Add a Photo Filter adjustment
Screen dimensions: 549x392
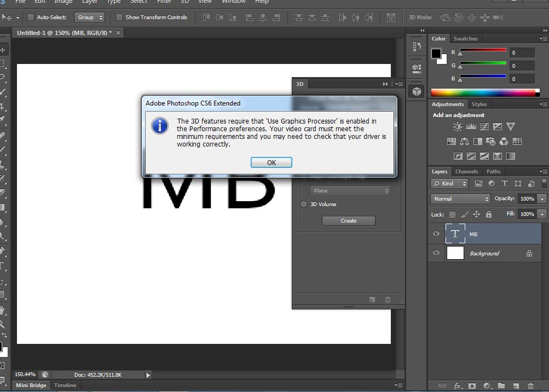coord(491,141)
